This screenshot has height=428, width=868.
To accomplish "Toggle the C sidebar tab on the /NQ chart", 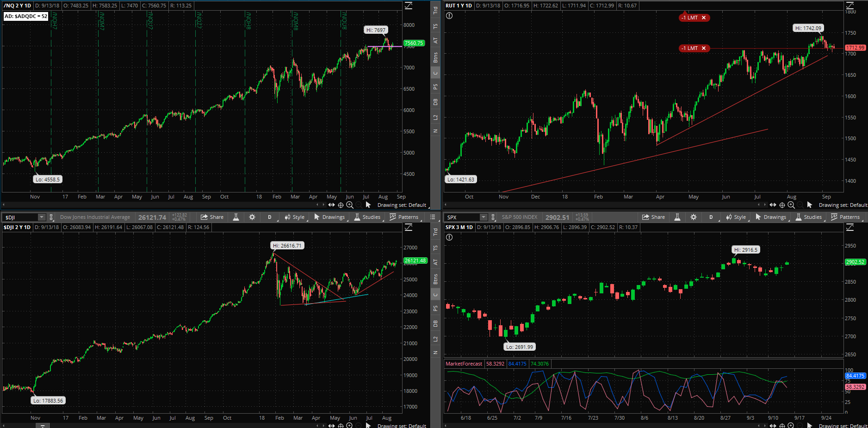I will pyautogui.click(x=435, y=73).
